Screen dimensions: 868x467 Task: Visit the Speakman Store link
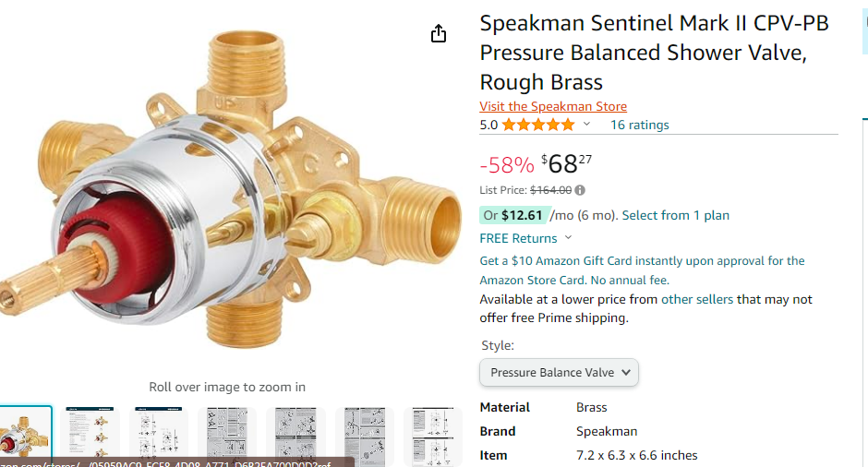[x=553, y=106]
